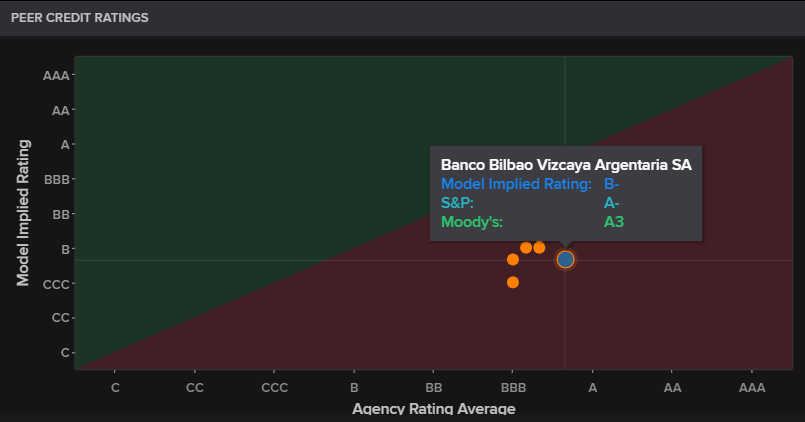
Task: Click the lowest orange peer data point
Action: [x=513, y=282]
